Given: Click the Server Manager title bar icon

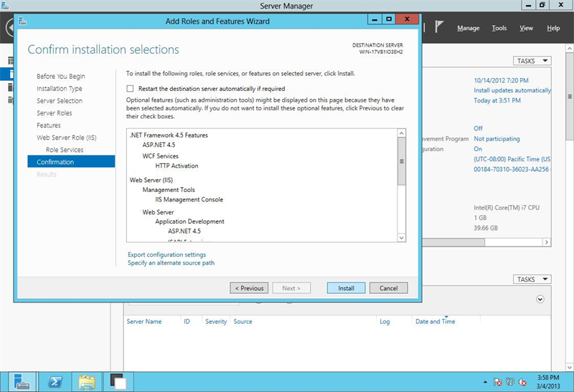Looking at the screenshot, I should (5, 5).
